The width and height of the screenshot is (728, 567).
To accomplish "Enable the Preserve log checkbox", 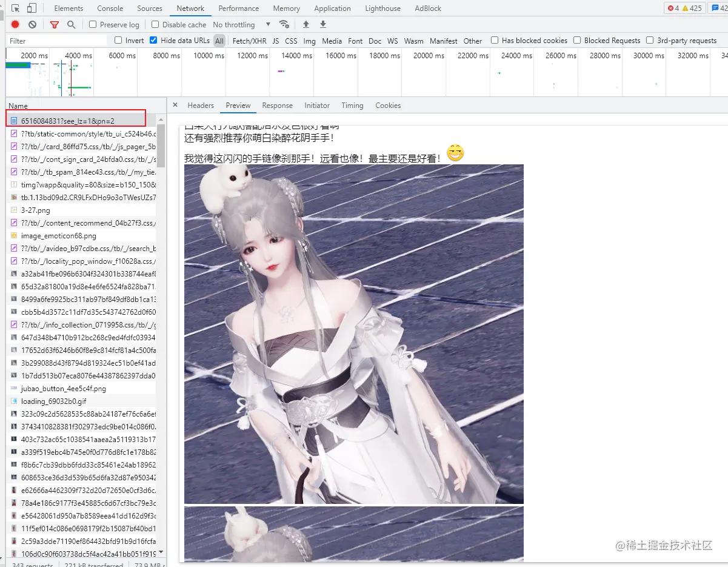I will [x=93, y=25].
